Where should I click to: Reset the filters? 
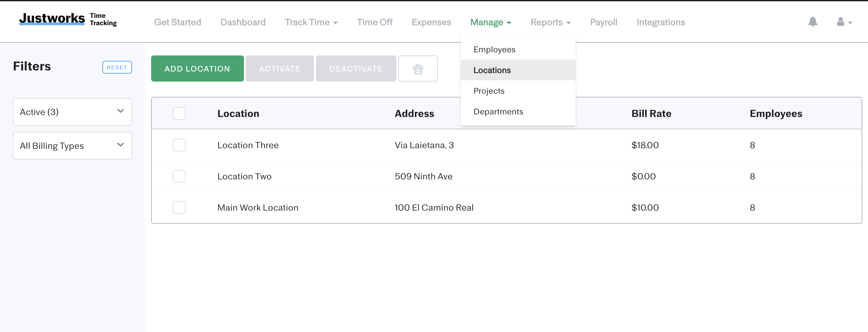click(x=117, y=67)
